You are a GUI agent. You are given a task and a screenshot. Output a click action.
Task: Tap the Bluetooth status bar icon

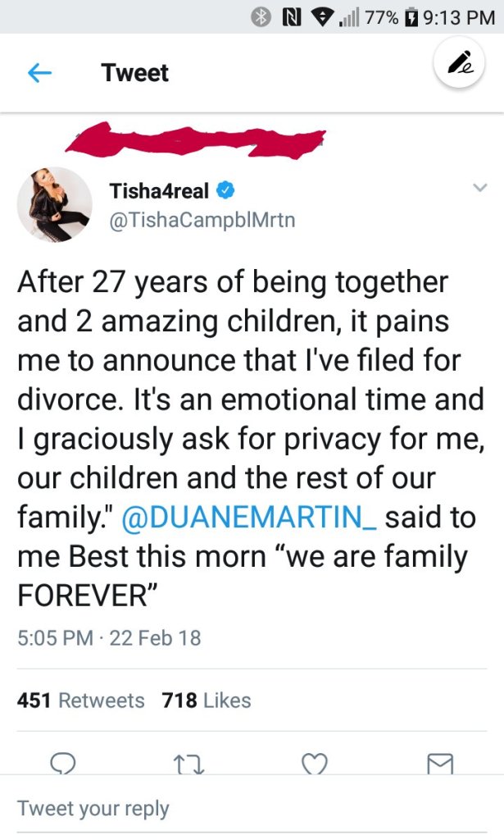(x=262, y=16)
